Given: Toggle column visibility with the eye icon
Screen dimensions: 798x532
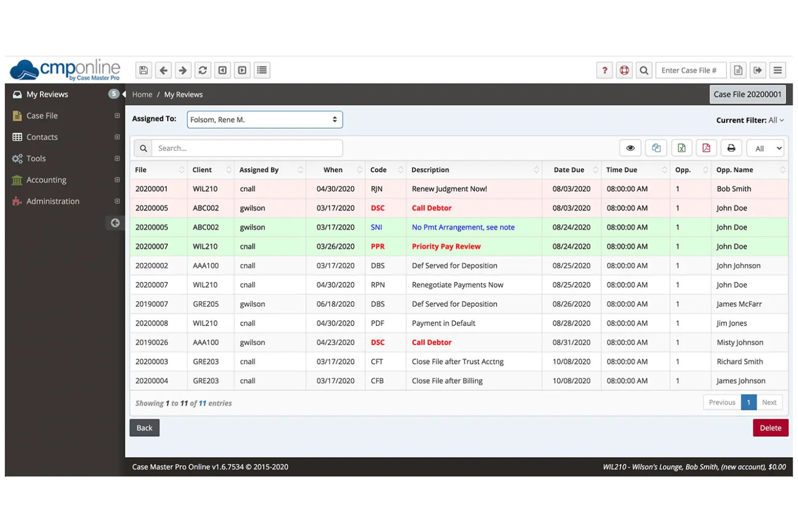Looking at the screenshot, I should pyautogui.click(x=630, y=148).
